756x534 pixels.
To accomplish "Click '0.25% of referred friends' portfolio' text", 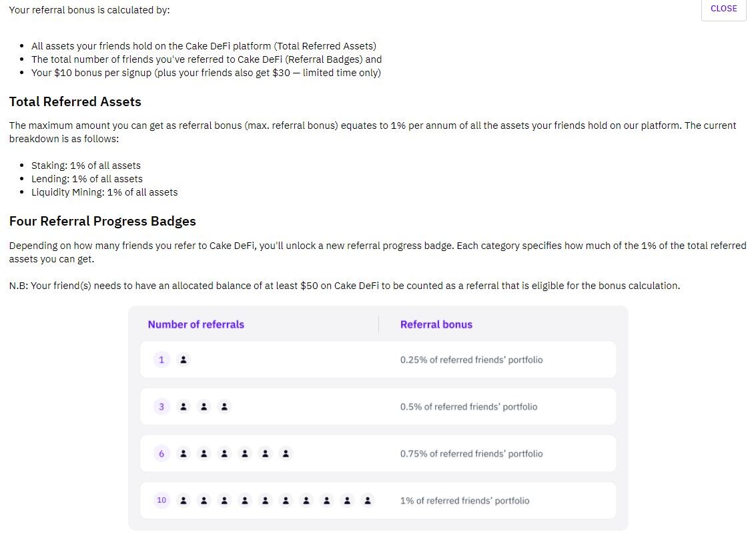I will click(472, 360).
